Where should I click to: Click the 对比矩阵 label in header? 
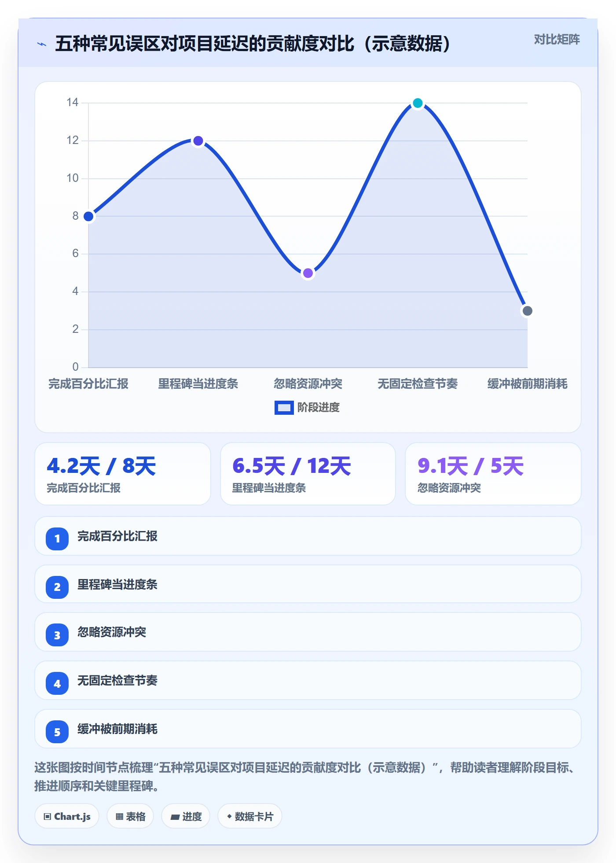pos(557,40)
